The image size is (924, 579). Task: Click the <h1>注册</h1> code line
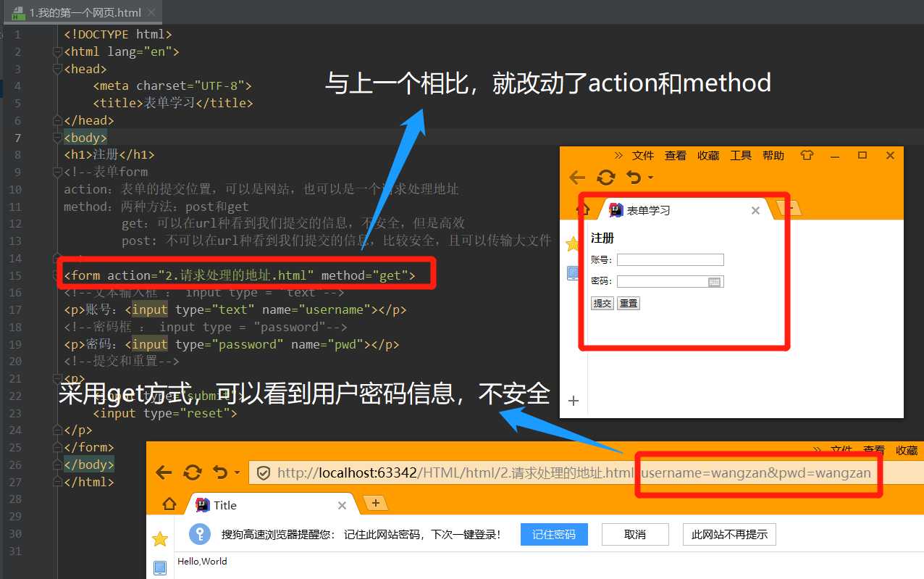[109, 155]
